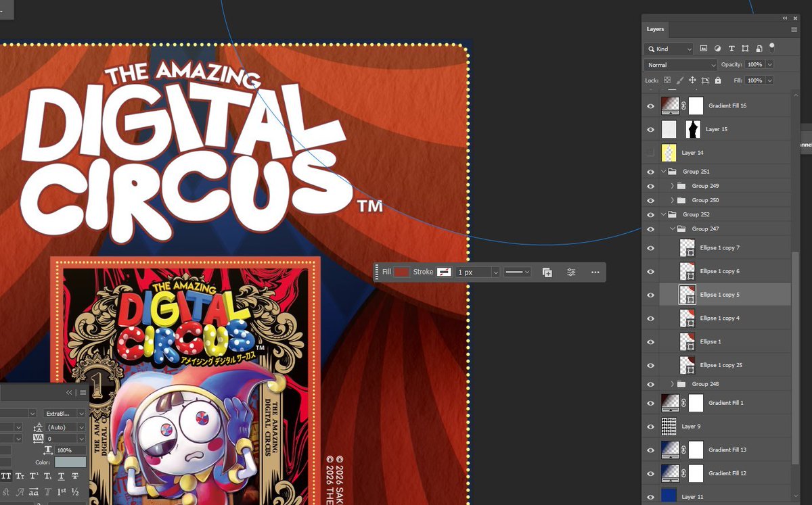Click Fill color swatch in floating bar
Screen dimensions: 812x505
point(402,272)
